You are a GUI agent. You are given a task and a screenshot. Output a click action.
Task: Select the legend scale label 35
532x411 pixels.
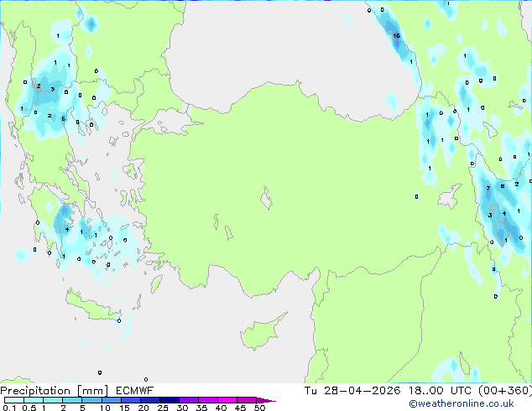pyautogui.click(x=201, y=408)
